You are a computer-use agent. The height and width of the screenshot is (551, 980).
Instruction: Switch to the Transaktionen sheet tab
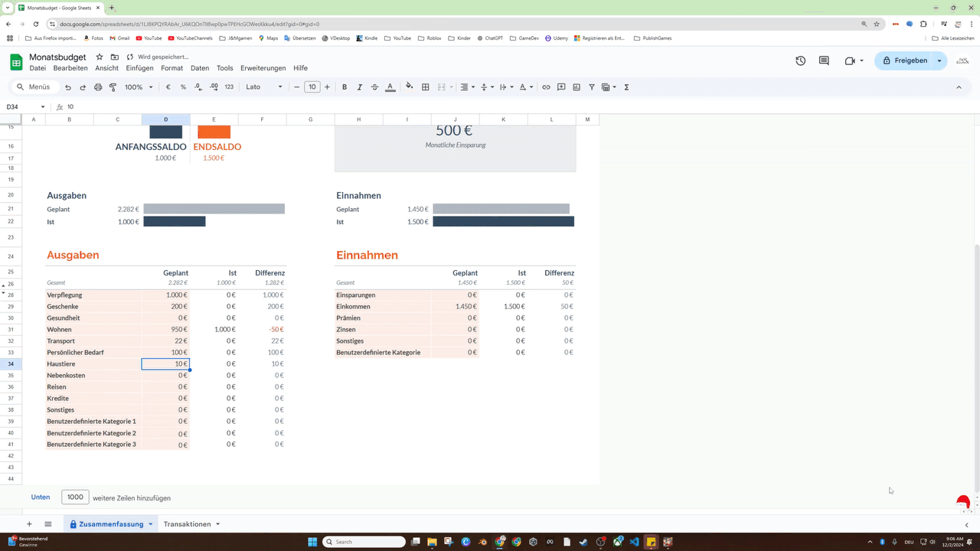pyautogui.click(x=187, y=524)
